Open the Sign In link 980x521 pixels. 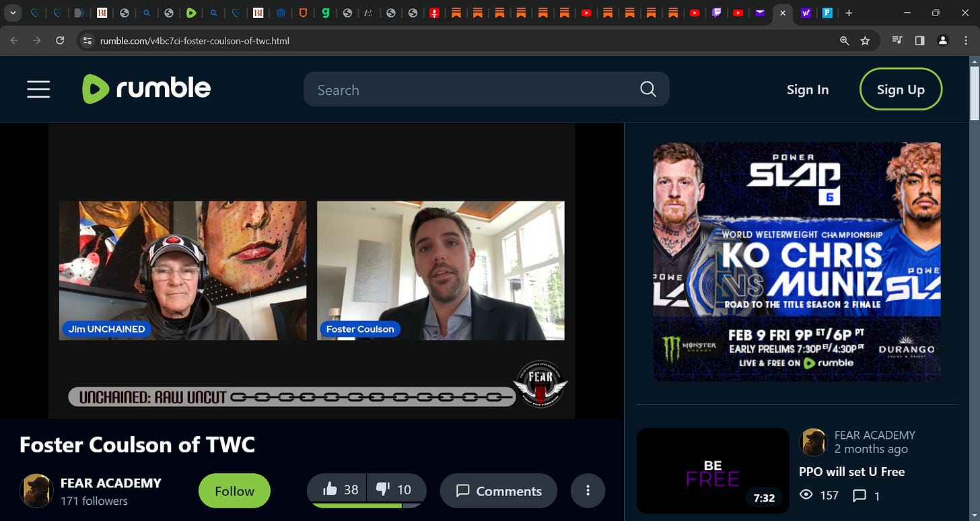808,90
